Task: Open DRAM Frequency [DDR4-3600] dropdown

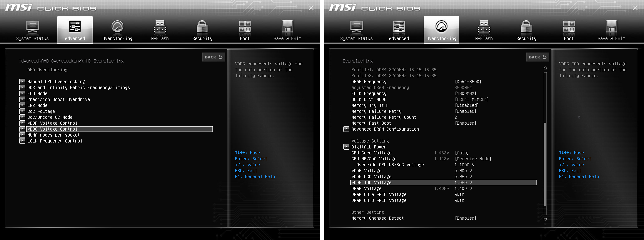Action: (x=468, y=82)
